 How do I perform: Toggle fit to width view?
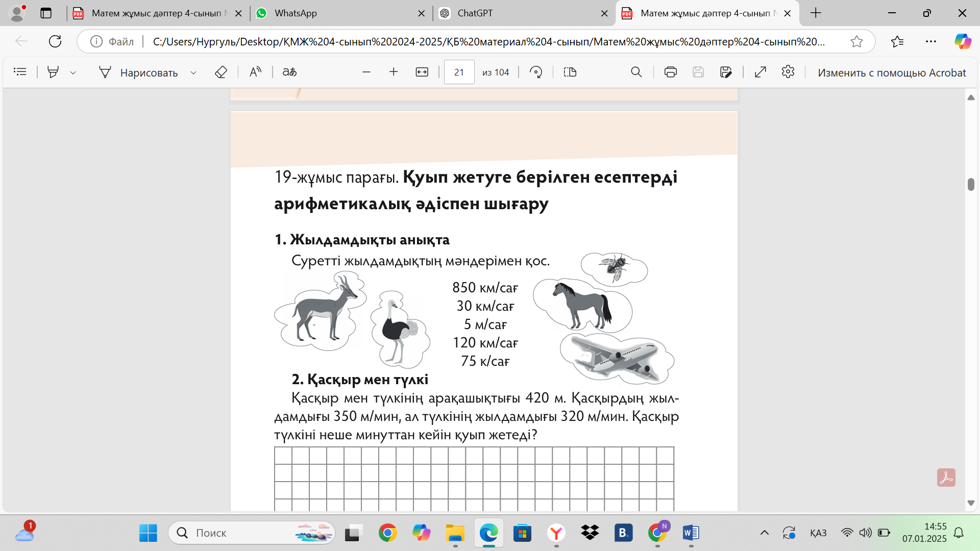(422, 72)
